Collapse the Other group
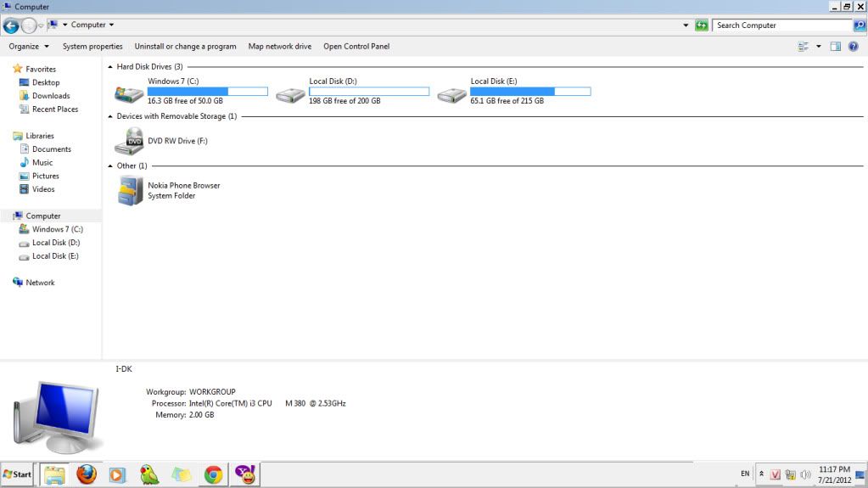868x488 pixels. (110, 166)
